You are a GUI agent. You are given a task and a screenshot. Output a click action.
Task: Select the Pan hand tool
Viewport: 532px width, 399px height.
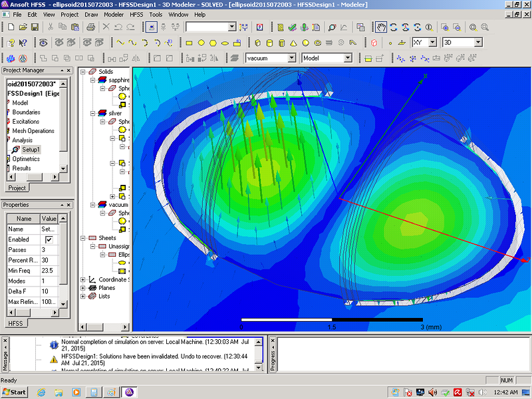tap(380, 27)
